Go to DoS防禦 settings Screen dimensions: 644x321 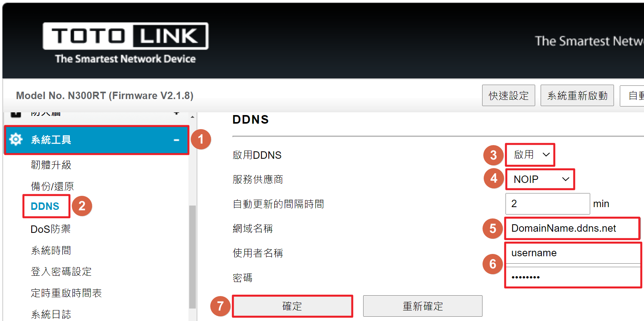(51, 229)
